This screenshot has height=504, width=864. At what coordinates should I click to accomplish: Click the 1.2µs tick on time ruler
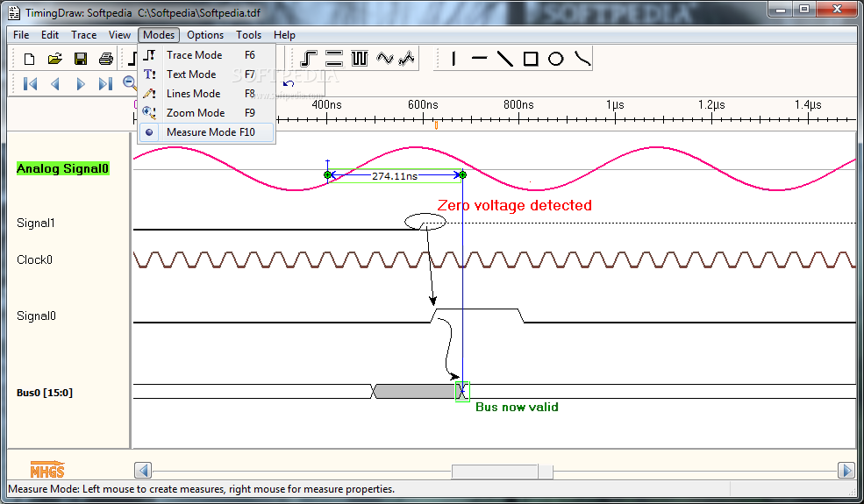(711, 117)
